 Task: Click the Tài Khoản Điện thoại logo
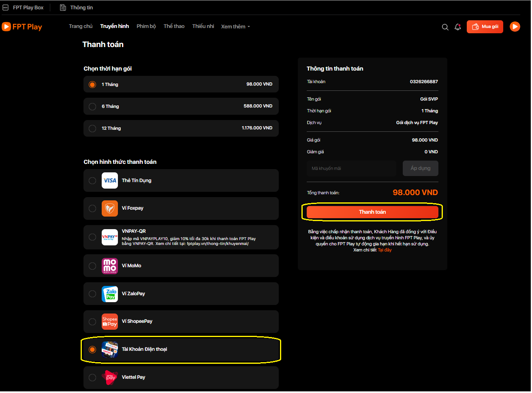point(110,350)
